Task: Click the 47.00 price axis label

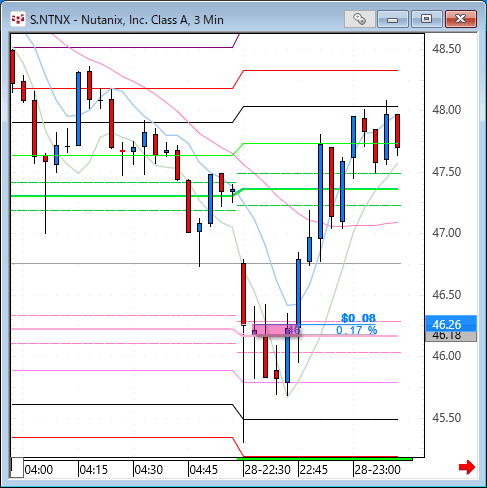Action: pyautogui.click(x=446, y=233)
